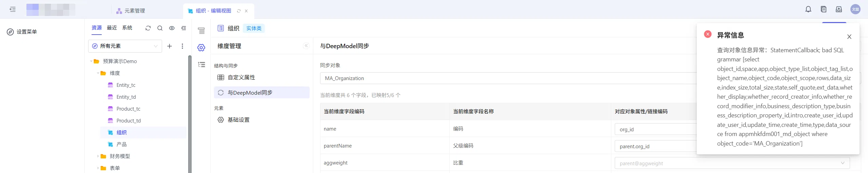Image resolution: width=868 pixels, height=173 pixels.
Task: Add a new element with plus icon
Action: [170, 46]
